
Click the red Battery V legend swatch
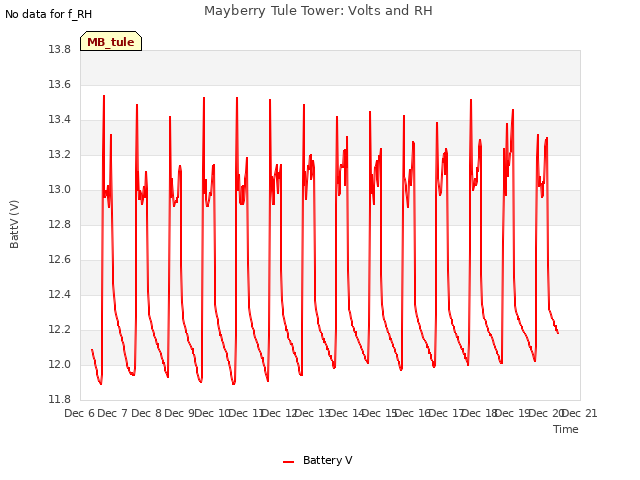coord(289,462)
